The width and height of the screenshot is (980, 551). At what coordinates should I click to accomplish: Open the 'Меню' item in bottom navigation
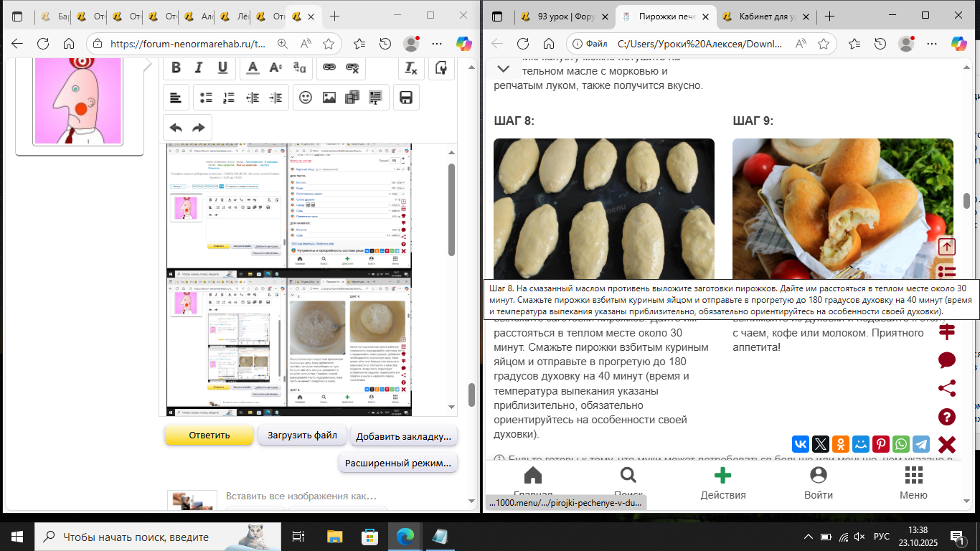913,483
